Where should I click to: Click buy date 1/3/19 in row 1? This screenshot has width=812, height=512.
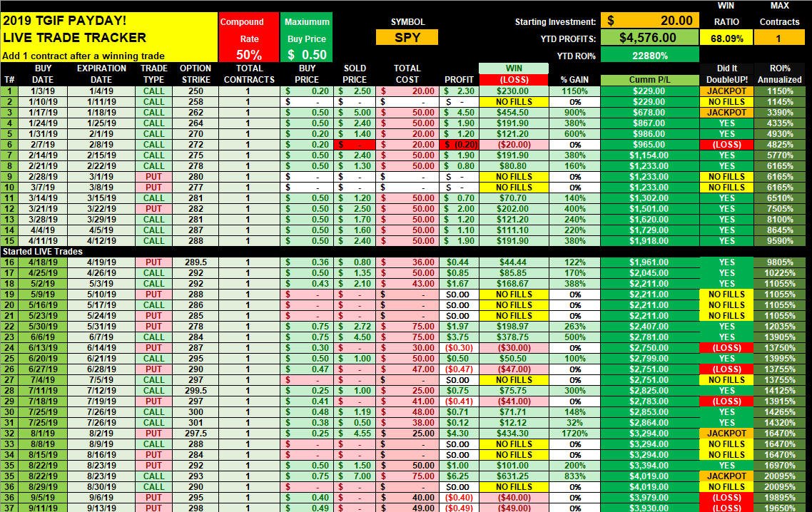[x=43, y=91]
